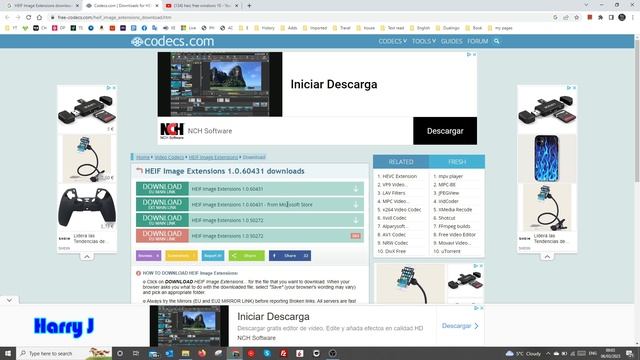The width and height of the screenshot is (640, 360).
Task: Close the right sidebar ad
Action: (574, 88)
